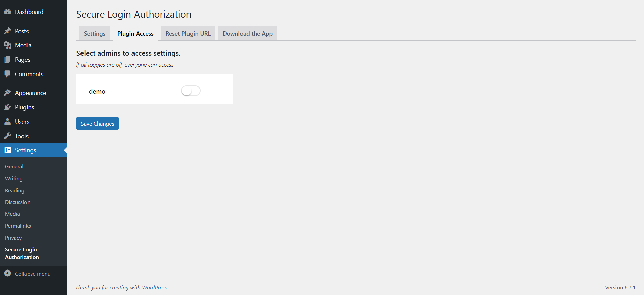Open the Download the App tab
644x295 pixels.
pyautogui.click(x=248, y=34)
